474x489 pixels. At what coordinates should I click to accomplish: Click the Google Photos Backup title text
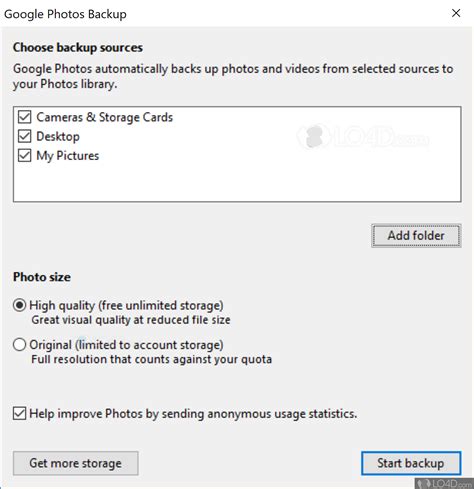65,14
